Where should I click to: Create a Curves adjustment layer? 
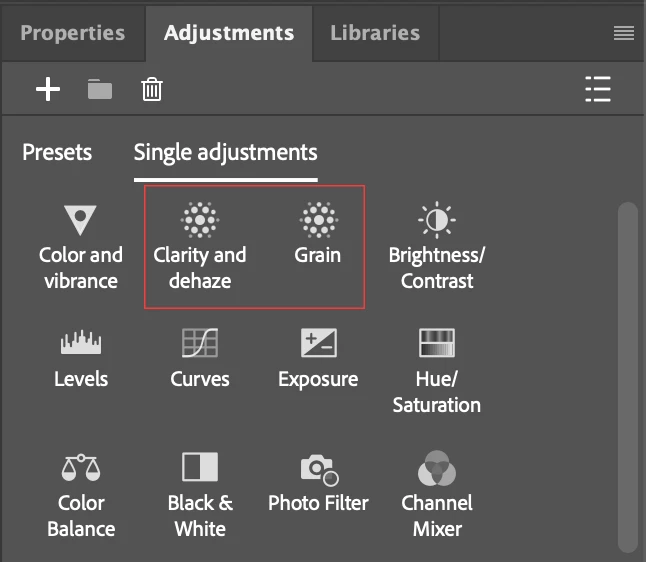click(200, 358)
